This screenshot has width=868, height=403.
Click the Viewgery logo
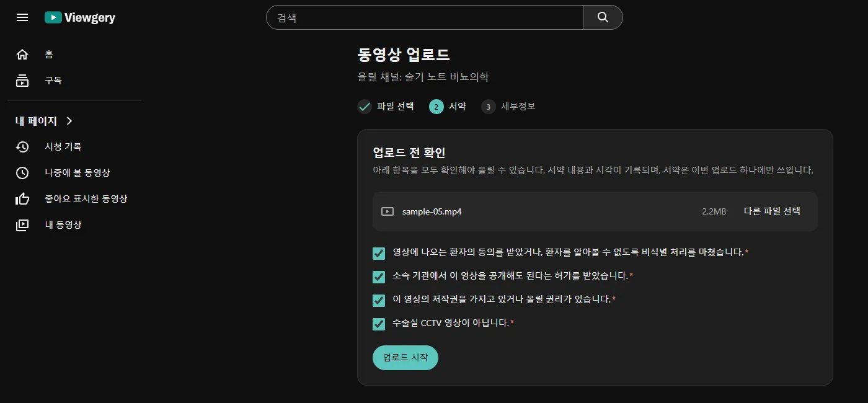[80, 17]
